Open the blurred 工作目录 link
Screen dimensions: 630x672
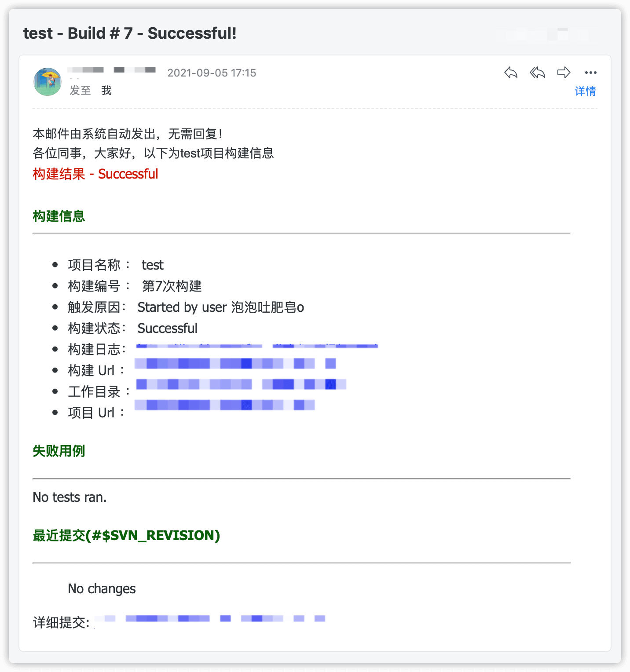pos(241,384)
